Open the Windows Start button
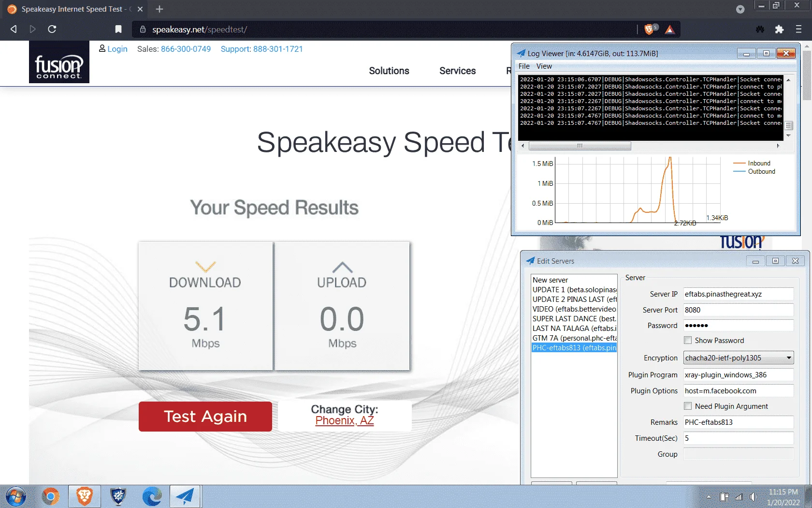The width and height of the screenshot is (812, 508). [16, 497]
